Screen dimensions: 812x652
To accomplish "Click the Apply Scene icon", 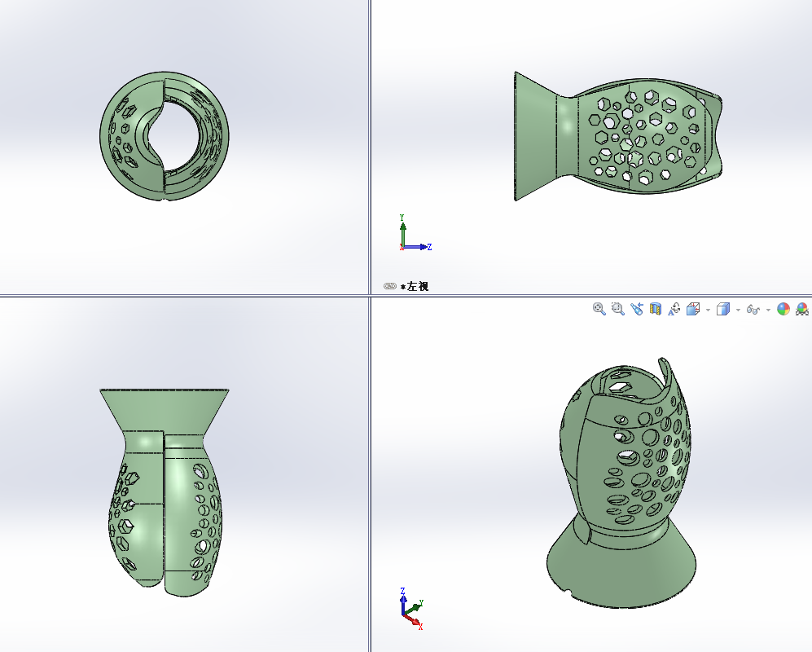I will [802, 310].
